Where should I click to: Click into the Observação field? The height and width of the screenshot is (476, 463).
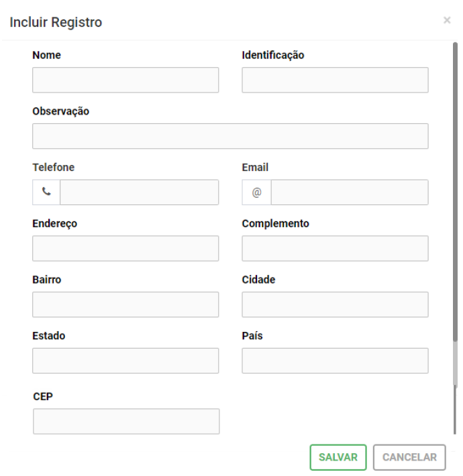230,136
